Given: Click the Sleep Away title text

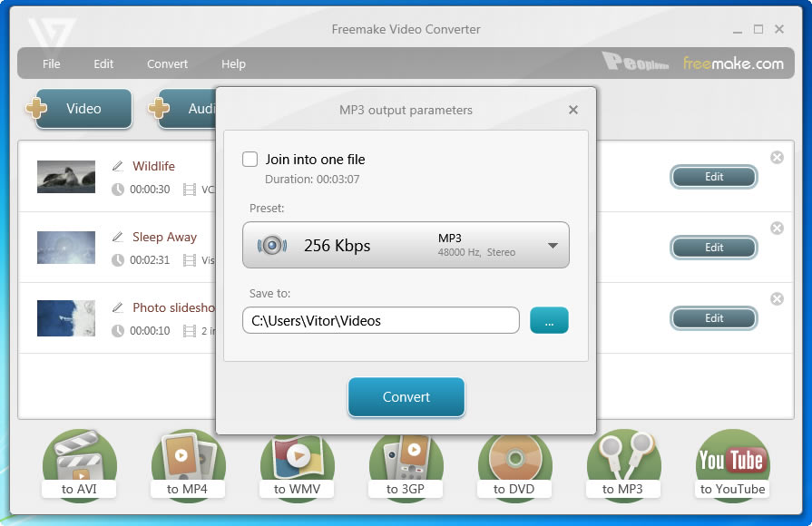Looking at the screenshot, I should [x=165, y=237].
